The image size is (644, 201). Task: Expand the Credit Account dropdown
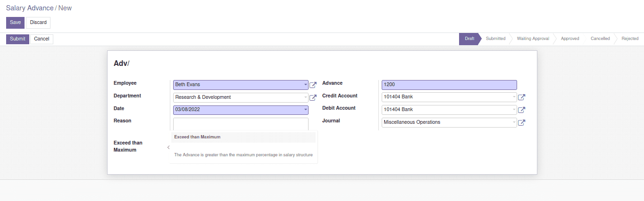coord(514,97)
